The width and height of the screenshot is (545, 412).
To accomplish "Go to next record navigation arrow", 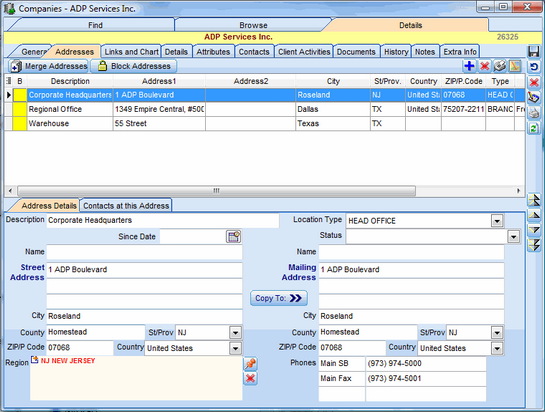I will pos(534,230).
